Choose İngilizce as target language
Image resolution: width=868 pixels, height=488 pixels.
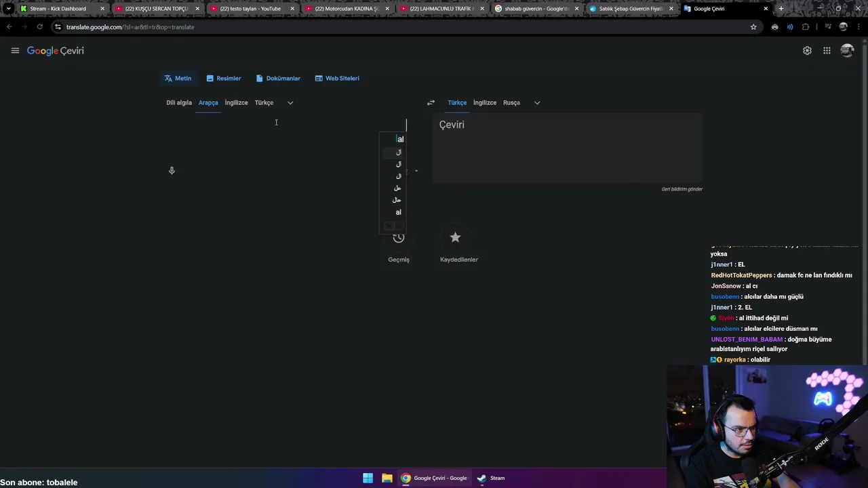(x=485, y=102)
